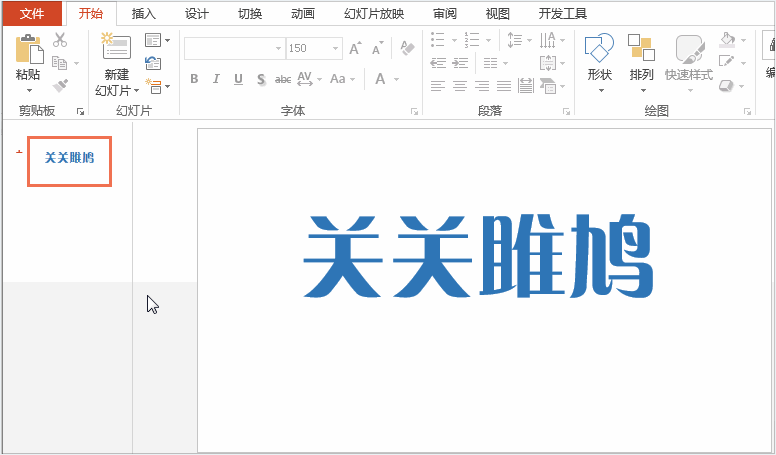The image size is (776, 455).
Task: Open the font name dropdown arrow
Action: click(x=278, y=49)
